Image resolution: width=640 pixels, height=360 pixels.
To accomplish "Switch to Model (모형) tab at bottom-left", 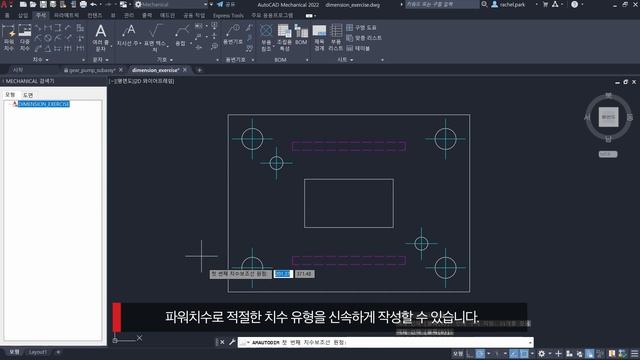I will [14, 352].
